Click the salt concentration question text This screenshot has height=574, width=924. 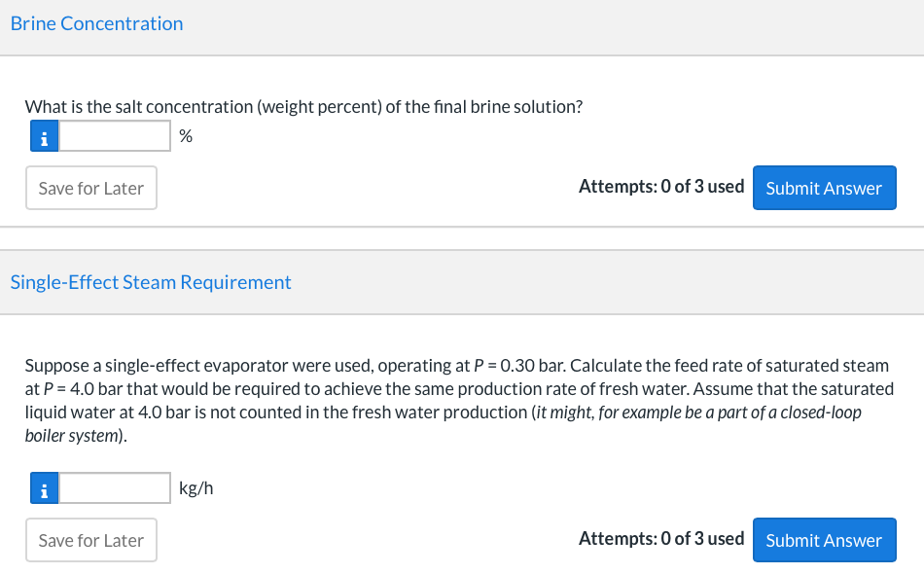(x=303, y=106)
